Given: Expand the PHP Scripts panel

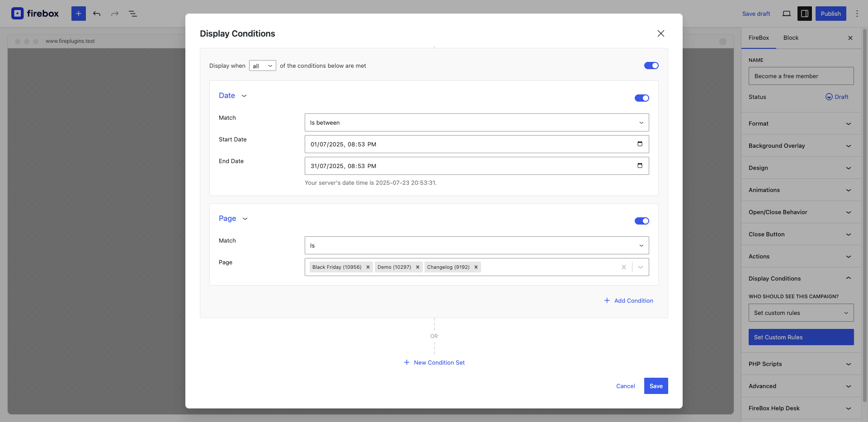Looking at the screenshot, I should (801, 364).
